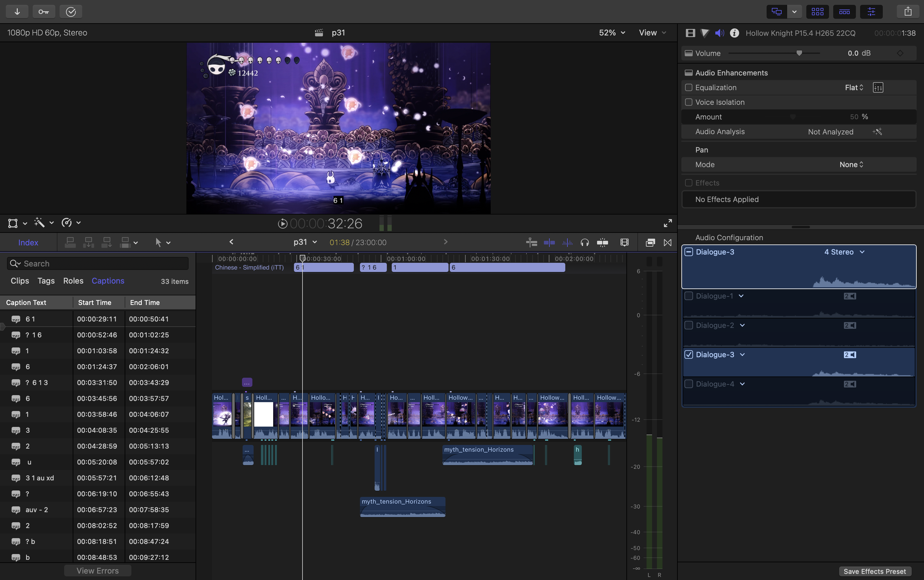Enable the Equalization checkbox
The image size is (924, 580).
pos(689,87)
